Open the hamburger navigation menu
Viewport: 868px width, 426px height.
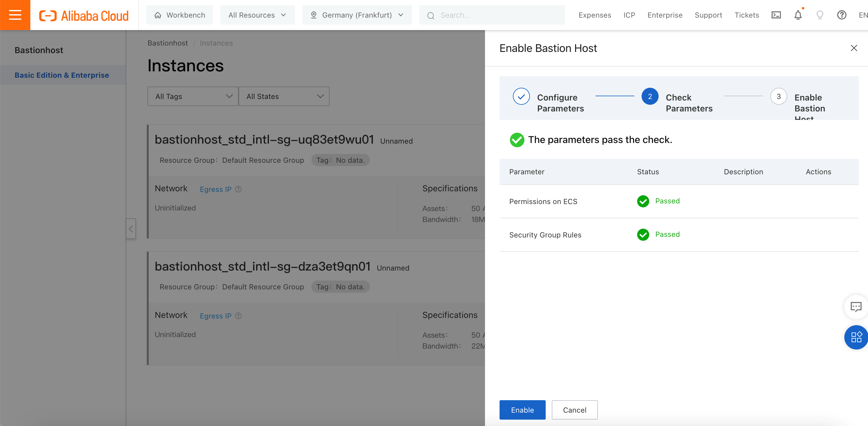[15, 15]
